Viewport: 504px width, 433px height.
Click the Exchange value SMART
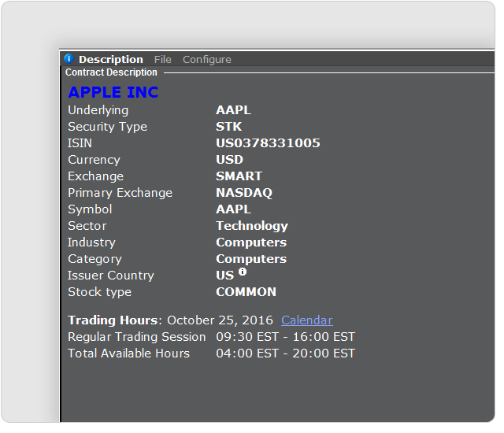pos(239,176)
